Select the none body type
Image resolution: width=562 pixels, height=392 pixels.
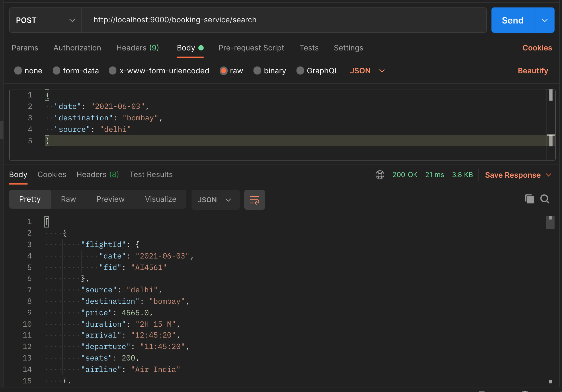pos(18,71)
